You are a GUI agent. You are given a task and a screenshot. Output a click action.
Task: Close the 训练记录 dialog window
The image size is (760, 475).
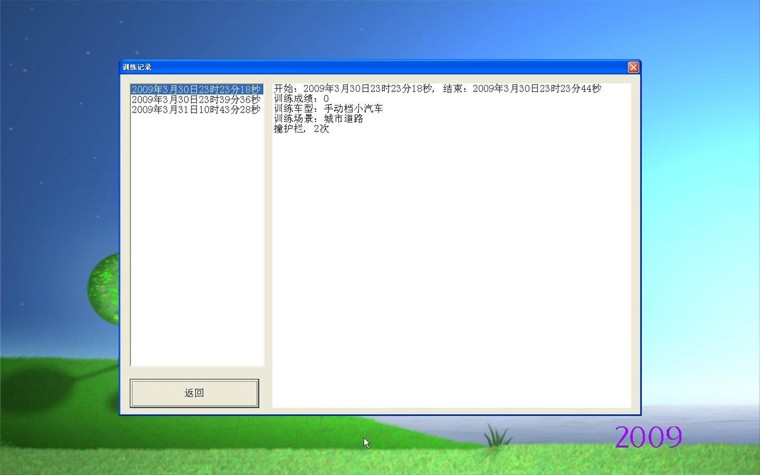[x=633, y=67]
